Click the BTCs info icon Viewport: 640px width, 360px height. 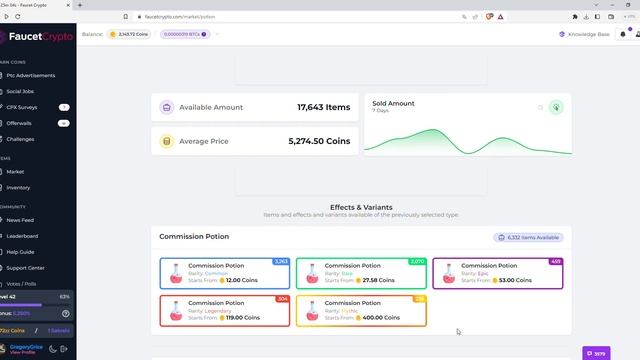[204, 34]
